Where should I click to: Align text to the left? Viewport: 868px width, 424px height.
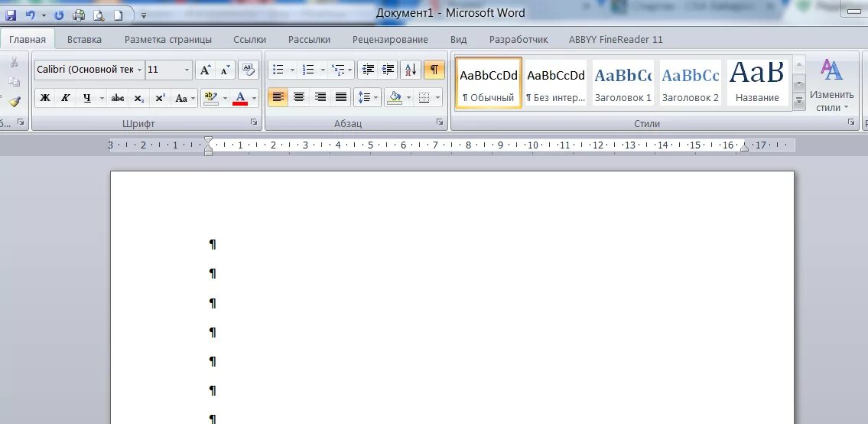[278, 98]
